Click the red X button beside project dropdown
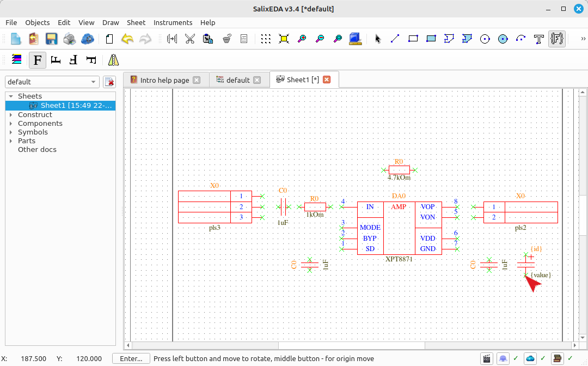The image size is (588, 366). (109, 82)
